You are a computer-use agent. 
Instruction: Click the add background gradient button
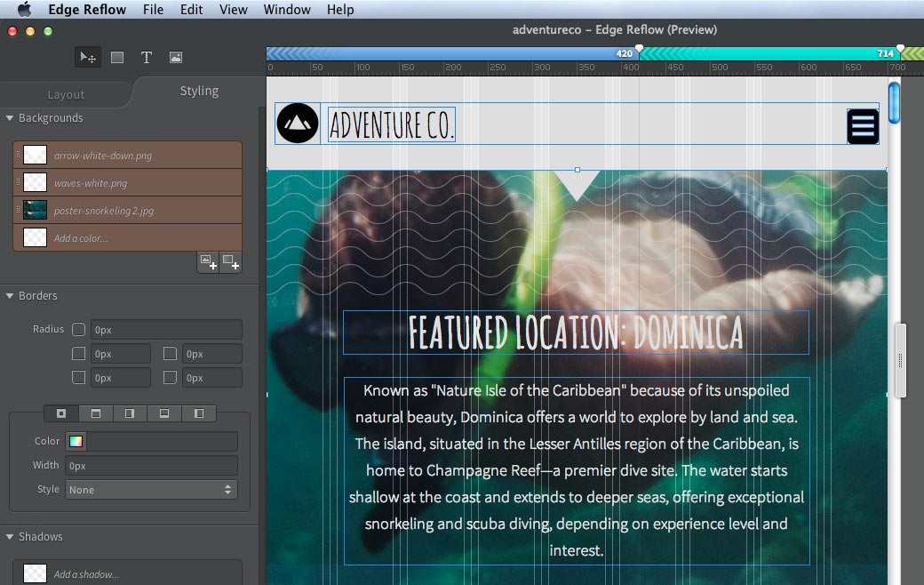(230, 262)
